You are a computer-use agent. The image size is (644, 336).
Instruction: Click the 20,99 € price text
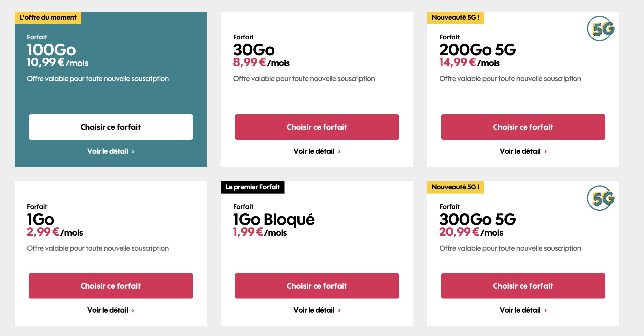click(459, 232)
